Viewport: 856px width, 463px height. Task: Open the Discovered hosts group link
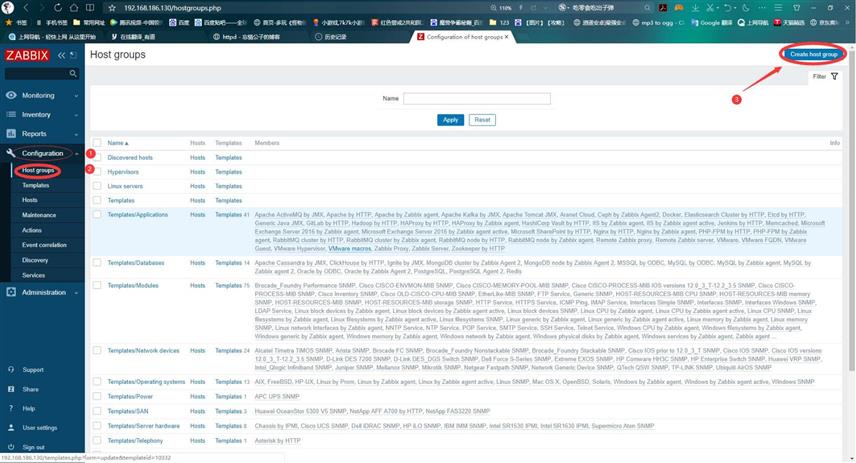[x=130, y=158]
